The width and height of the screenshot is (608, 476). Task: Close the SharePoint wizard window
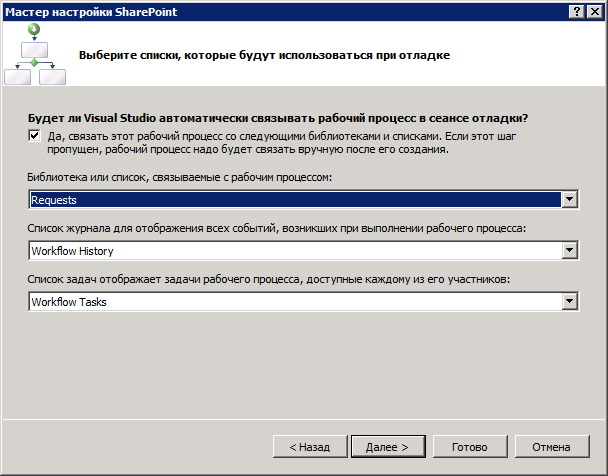[595, 12]
